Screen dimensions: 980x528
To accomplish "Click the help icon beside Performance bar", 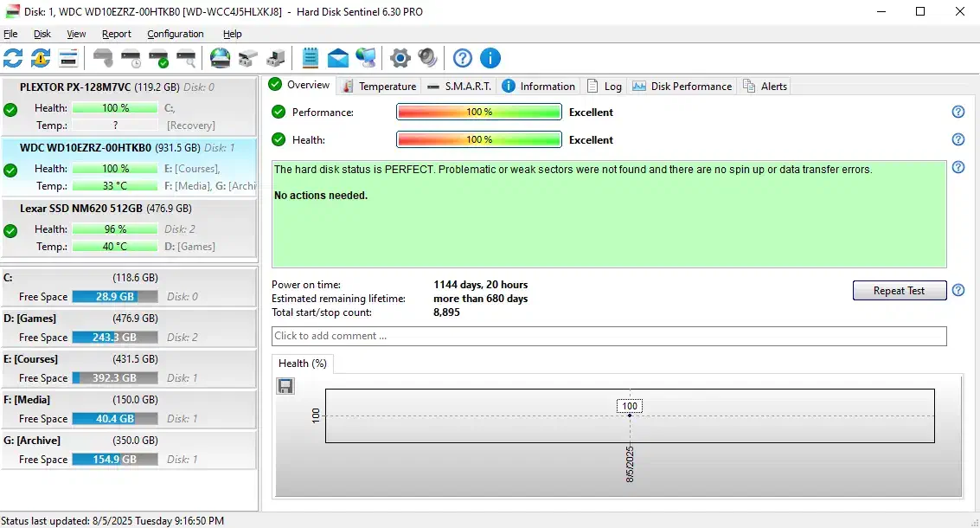I will [x=958, y=112].
